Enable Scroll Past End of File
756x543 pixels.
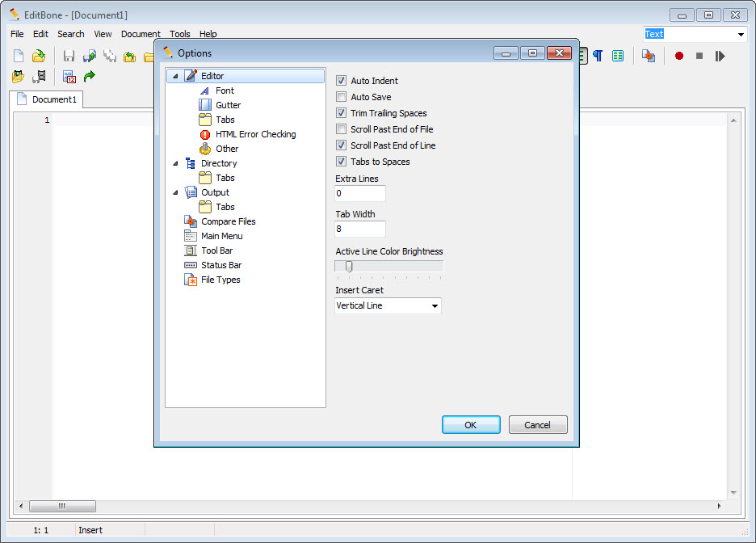[x=342, y=129]
